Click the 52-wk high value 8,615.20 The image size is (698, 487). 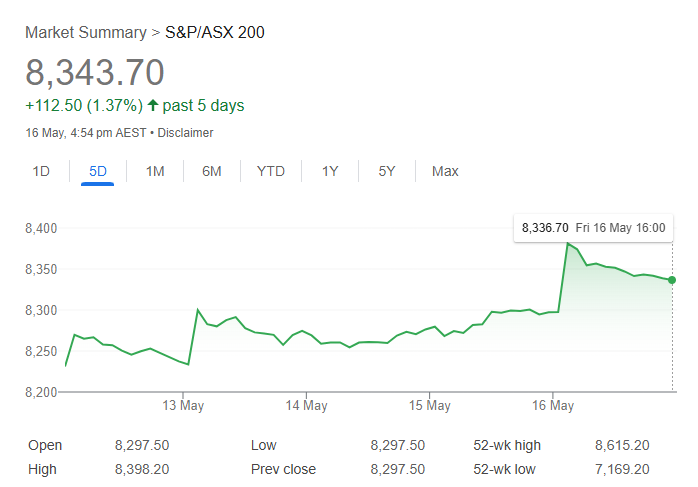point(622,445)
